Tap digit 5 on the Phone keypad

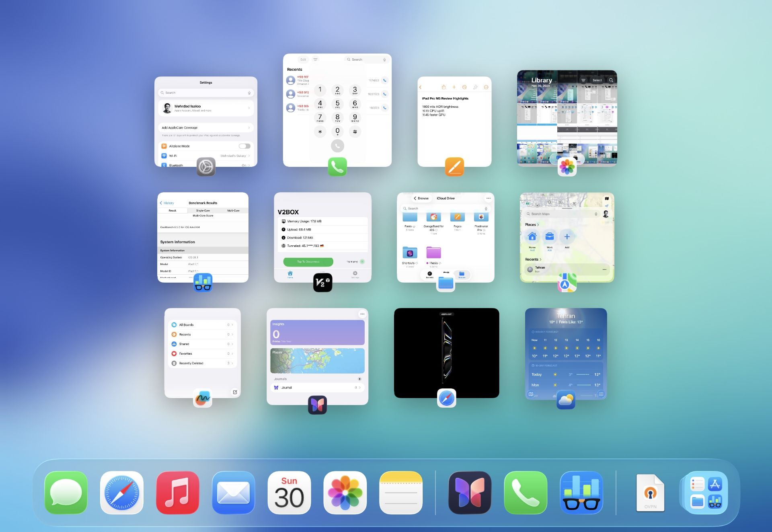point(337,104)
